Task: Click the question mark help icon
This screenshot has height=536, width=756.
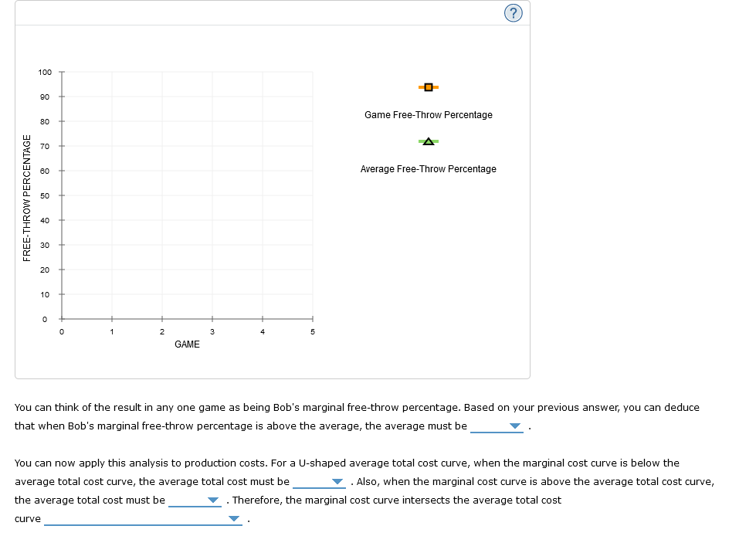Action: [x=513, y=12]
